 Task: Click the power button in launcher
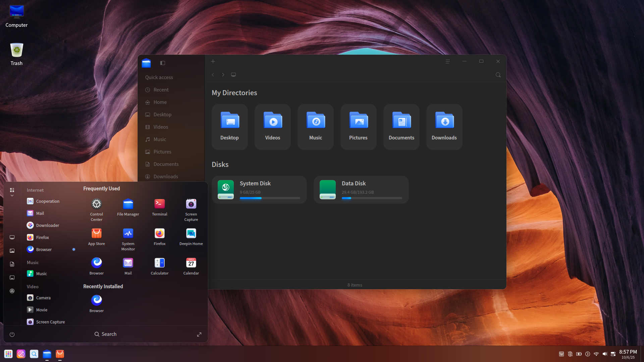point(12,335)
